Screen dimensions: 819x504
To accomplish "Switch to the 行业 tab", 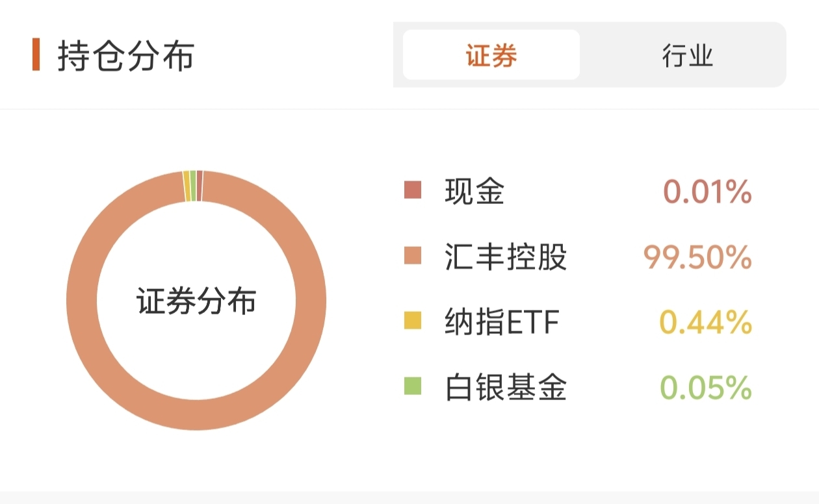I will pos(688,55).
